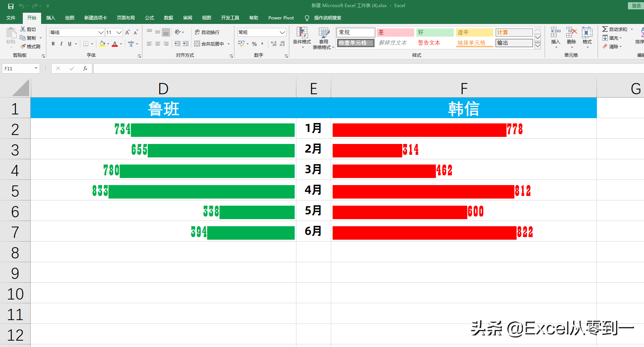Expand the cell styles gallery arrow
This screenshot has width=644, height=347.
click(538, 46)
